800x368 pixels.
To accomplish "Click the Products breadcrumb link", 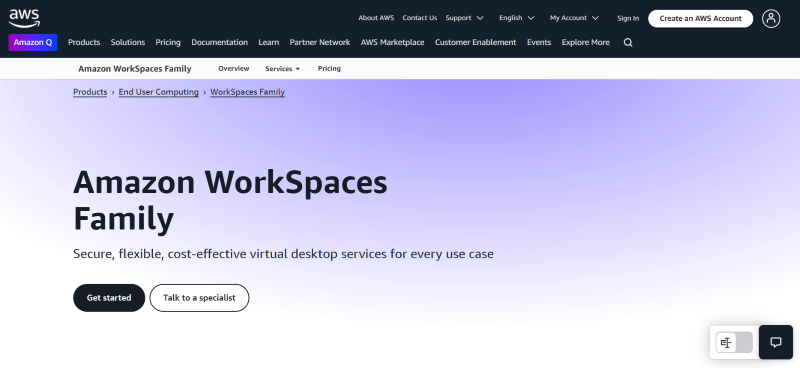I will click(90, 92).
